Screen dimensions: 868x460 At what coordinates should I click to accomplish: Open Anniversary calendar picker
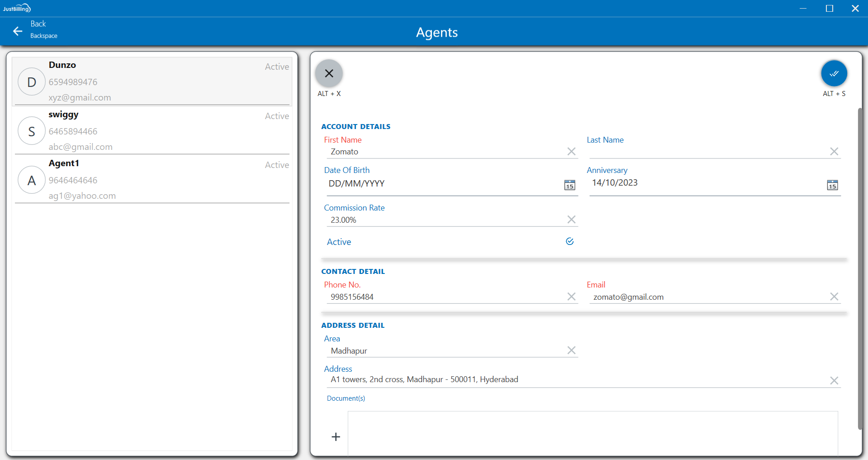tap(832, 185)
